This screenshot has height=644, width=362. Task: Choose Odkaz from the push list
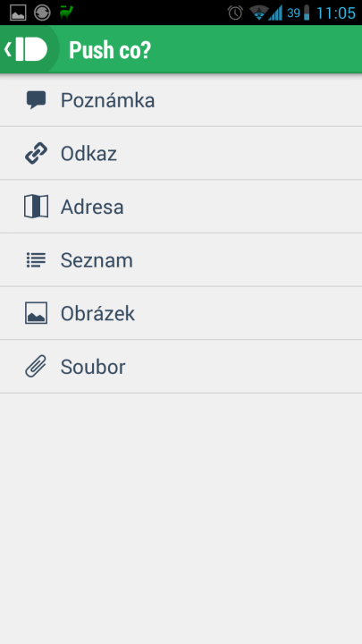[181, 153]
